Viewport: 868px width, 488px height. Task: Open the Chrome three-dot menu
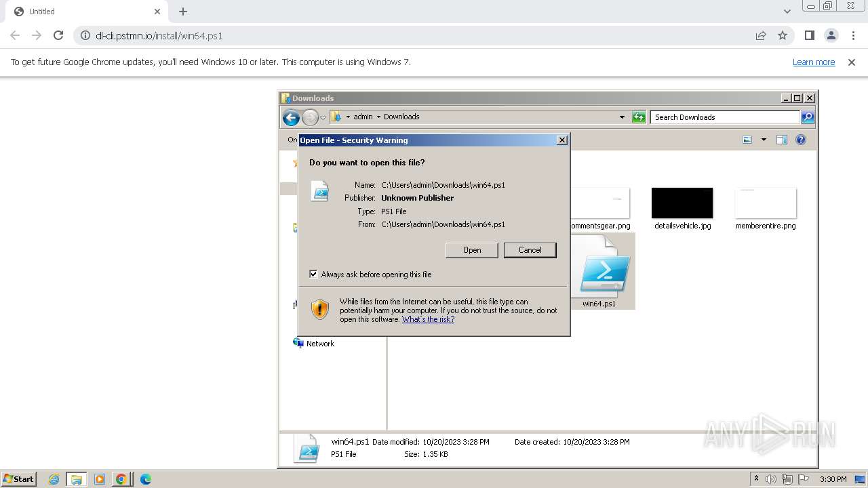[853, 35]
